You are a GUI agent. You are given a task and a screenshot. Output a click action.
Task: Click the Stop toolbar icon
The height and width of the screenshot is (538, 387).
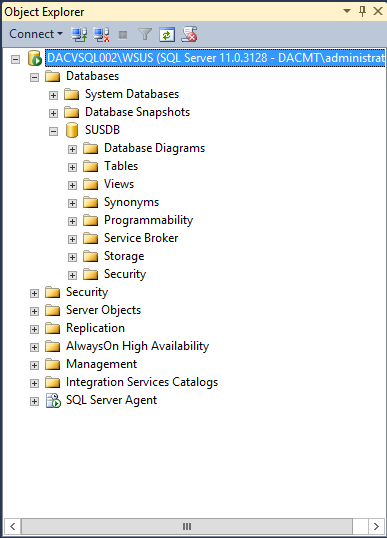(123, 35)
